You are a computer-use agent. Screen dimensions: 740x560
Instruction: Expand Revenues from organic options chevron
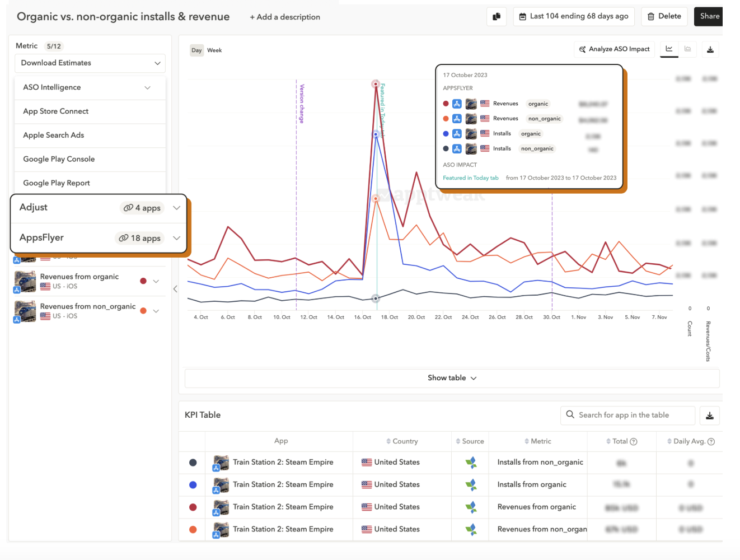(156, 281)
